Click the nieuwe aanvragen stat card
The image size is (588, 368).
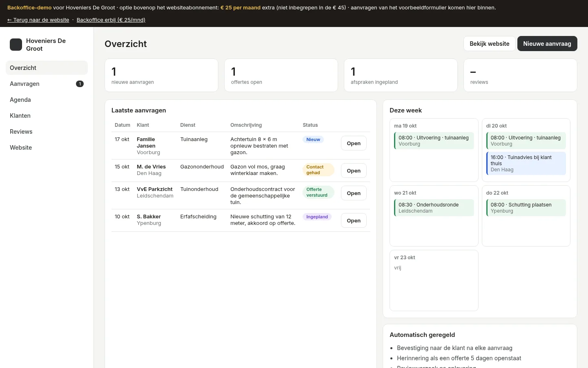(x=161, y=75)
